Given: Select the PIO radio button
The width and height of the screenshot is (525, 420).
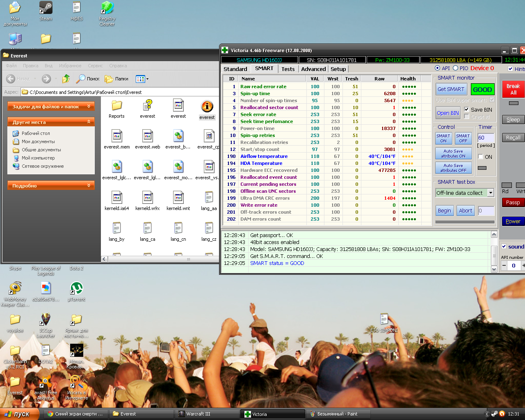Looking at the screenshot, I should point(455,68).
